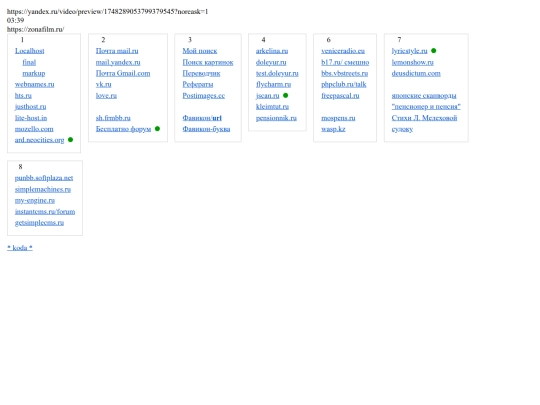Visit wasp.kz link

pyautogui.click(x=333, y=129)
